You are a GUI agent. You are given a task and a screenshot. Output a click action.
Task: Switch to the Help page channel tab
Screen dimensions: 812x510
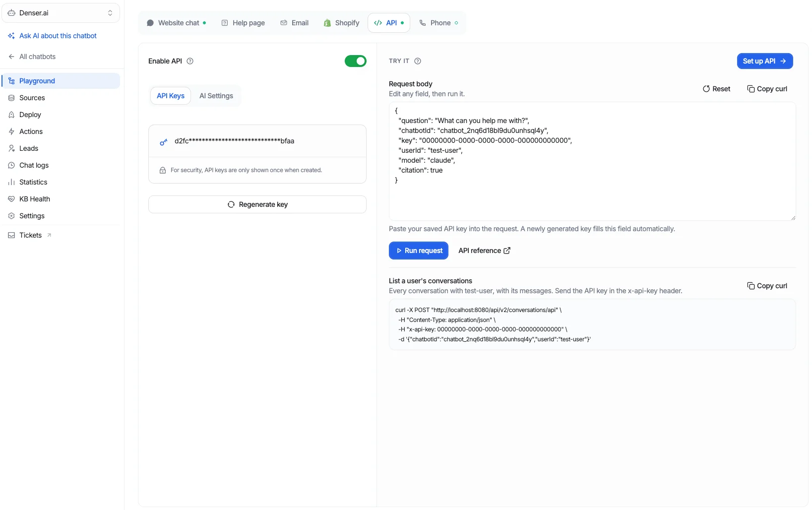coord(243,23)
